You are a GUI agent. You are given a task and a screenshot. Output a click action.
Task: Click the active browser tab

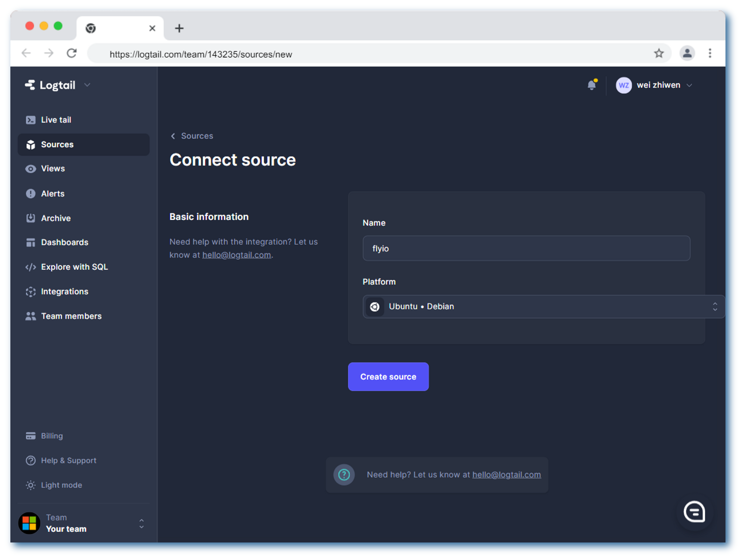pos(120,28)
